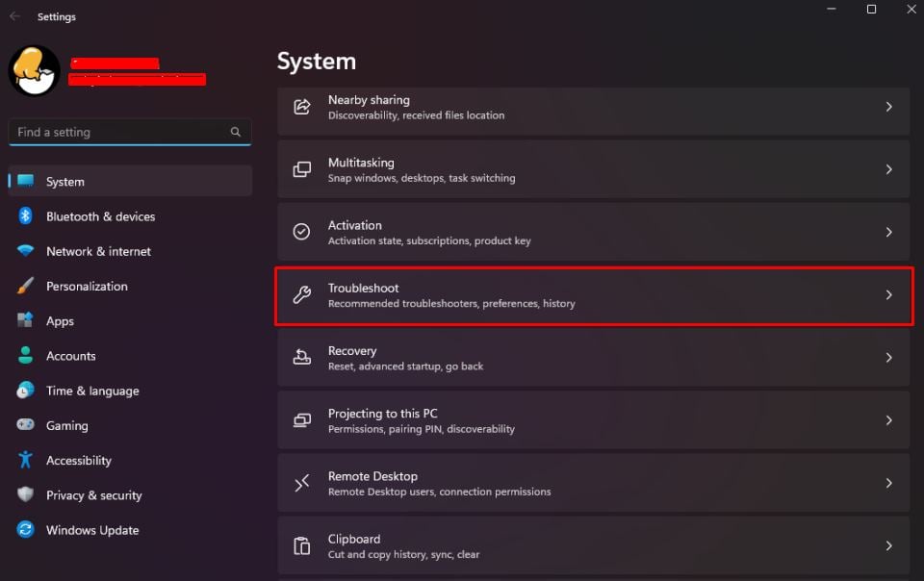Screen dimensions: 924x581
Task: Expand the Remote Desktop chevron
Action: (x=888, y=483)
